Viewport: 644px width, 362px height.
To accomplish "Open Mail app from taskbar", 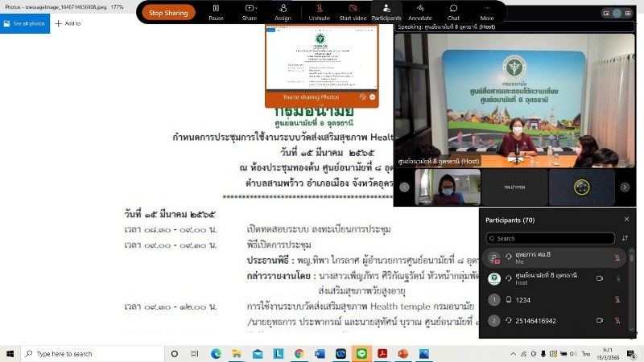I will 258,353.
